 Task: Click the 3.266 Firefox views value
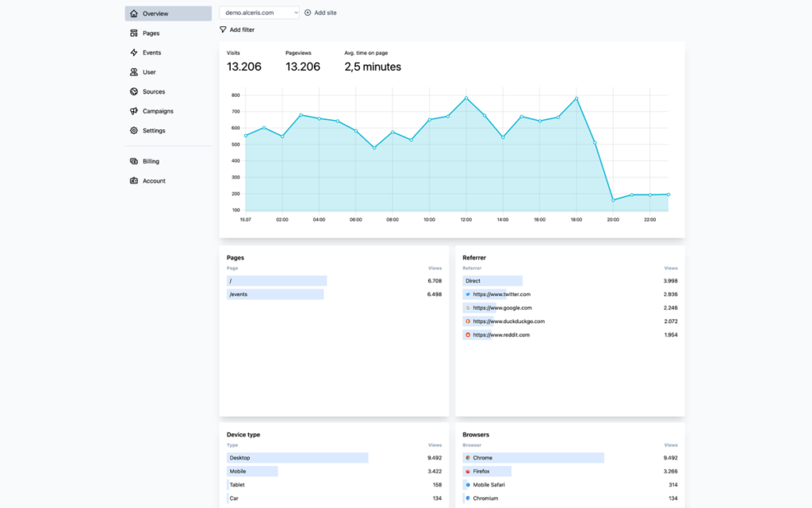(670, 471)
